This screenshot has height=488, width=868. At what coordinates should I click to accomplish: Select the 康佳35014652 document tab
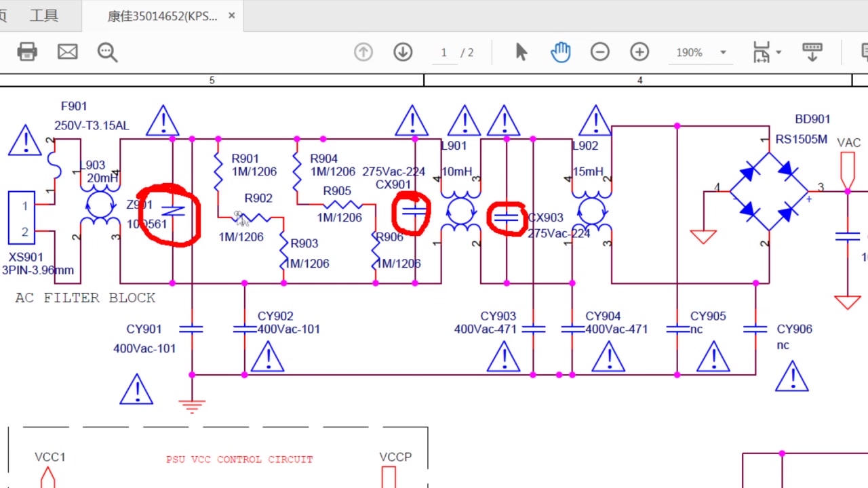click(163, 16)
